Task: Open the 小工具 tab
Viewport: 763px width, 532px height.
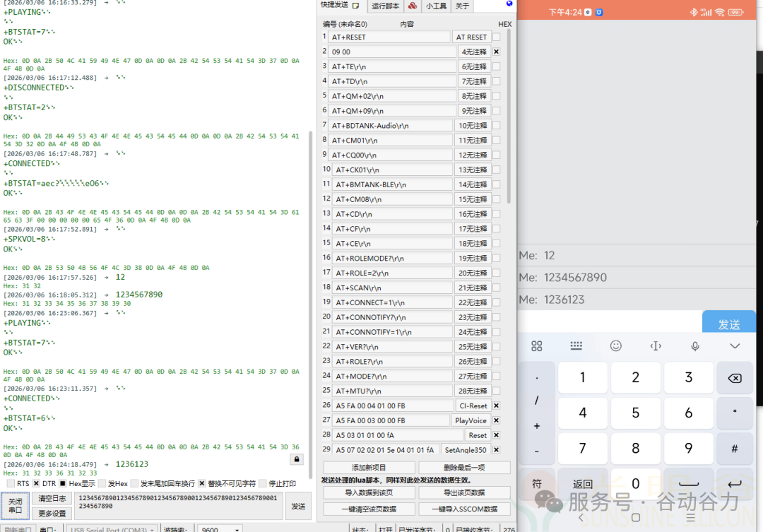Action: tap(435, 6)
